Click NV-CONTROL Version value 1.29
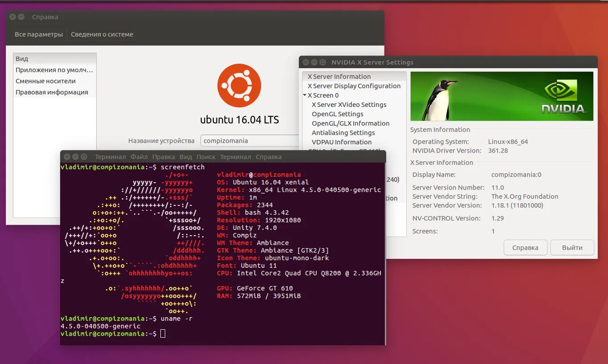The width and height of the screenshot is (608, 364). click(x=498, y=218)
